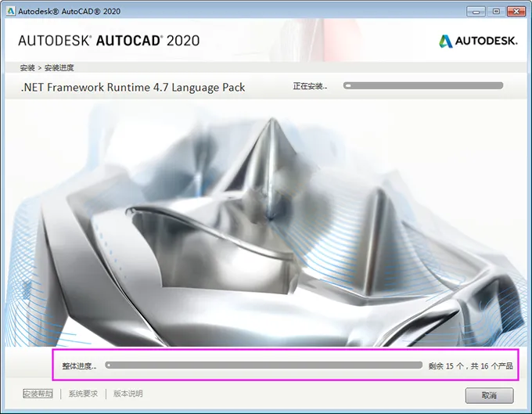Screen dimensions: 532x414
Task: Click the Cancel (取消) button
Action: pyautogui.click(x=489, y=395)
